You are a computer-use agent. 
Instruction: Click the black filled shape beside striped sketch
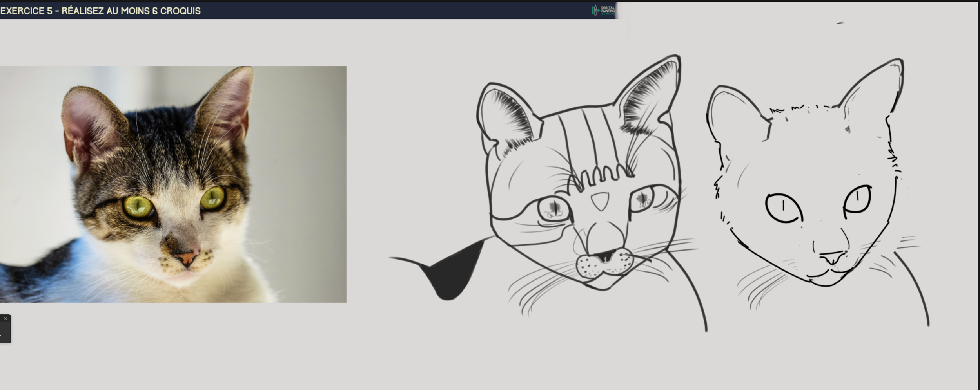455,274
